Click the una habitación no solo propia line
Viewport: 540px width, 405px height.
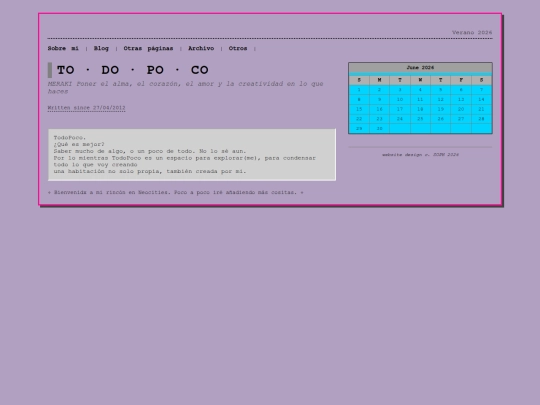150,171
